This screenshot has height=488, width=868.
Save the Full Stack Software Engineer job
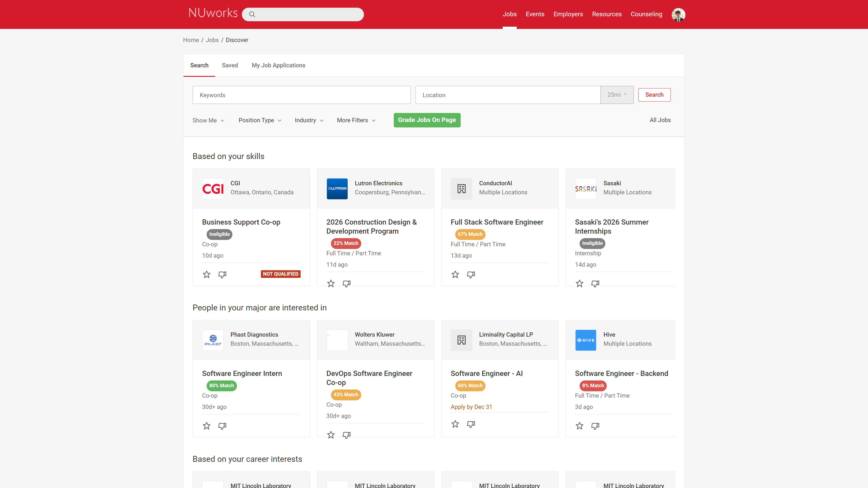pyautogui.click(x=455, y=274)
